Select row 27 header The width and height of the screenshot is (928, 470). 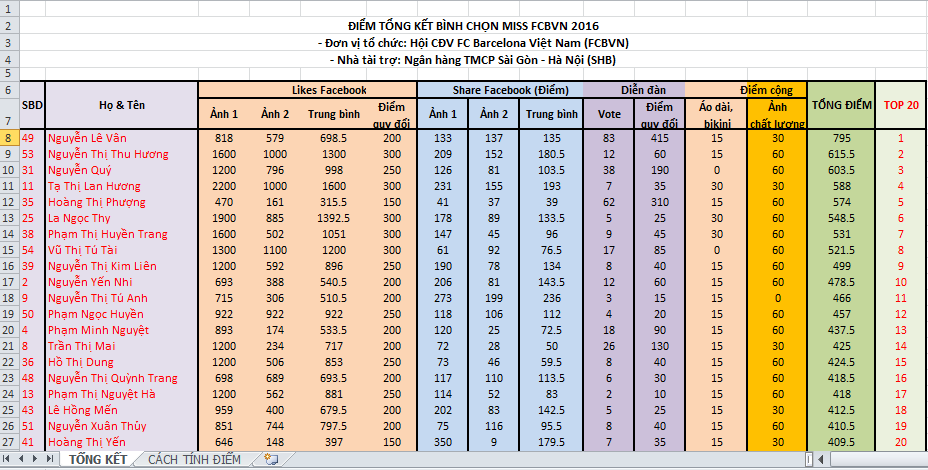point(9,442)
